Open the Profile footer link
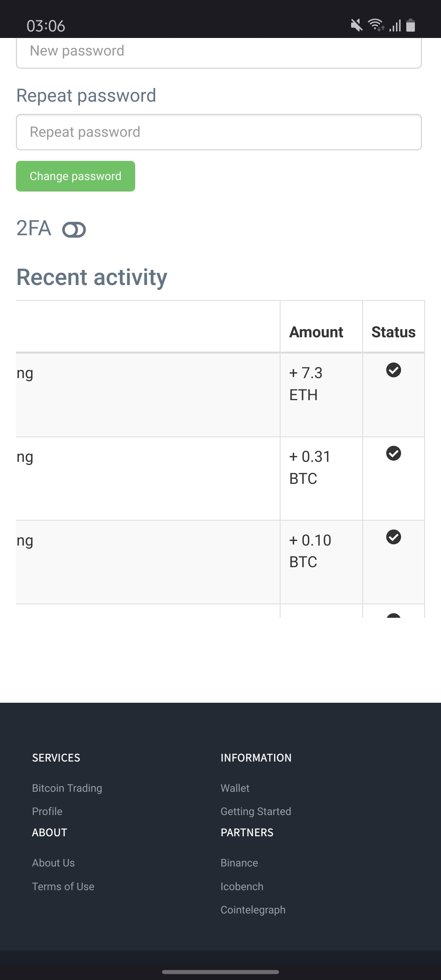The height and width of the screenshot is (980, 441). coord(47,811)
